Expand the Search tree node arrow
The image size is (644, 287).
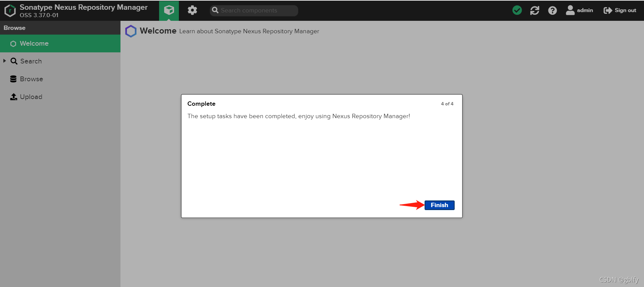tap(4, 61)
